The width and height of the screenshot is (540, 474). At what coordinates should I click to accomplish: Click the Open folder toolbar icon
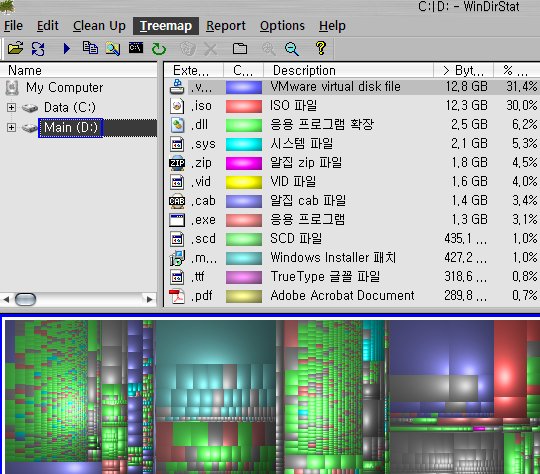[x=15, y=49]
